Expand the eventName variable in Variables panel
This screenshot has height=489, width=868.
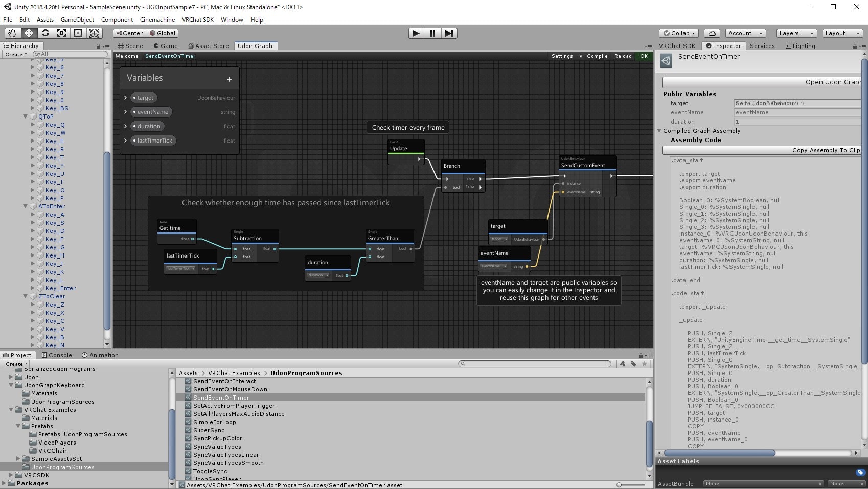[126, 112]
